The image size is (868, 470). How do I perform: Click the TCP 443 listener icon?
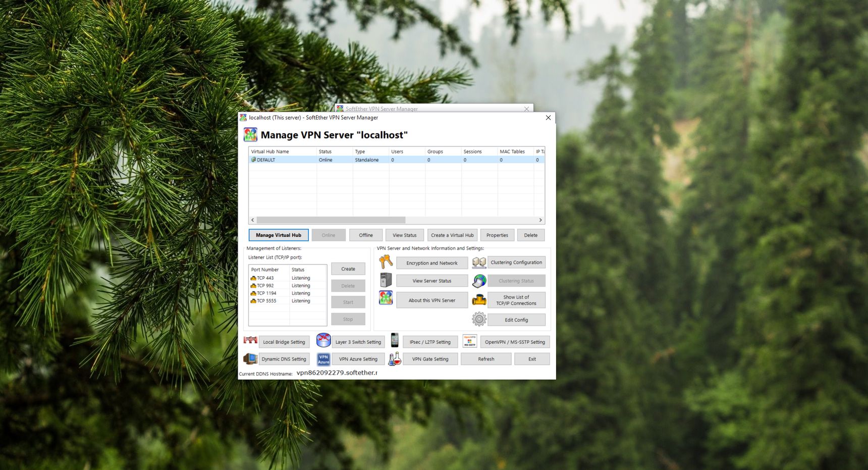pos(253,278)
